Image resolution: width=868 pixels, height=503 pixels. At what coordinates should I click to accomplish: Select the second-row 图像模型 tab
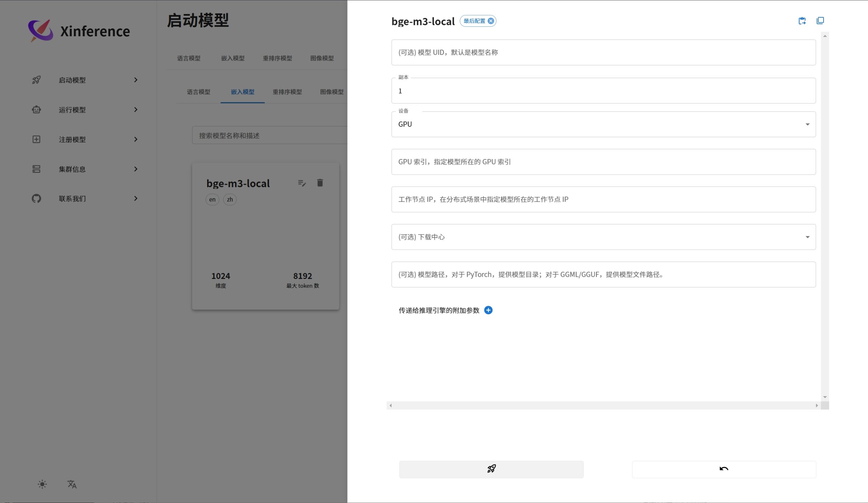(x=331, y=92)
